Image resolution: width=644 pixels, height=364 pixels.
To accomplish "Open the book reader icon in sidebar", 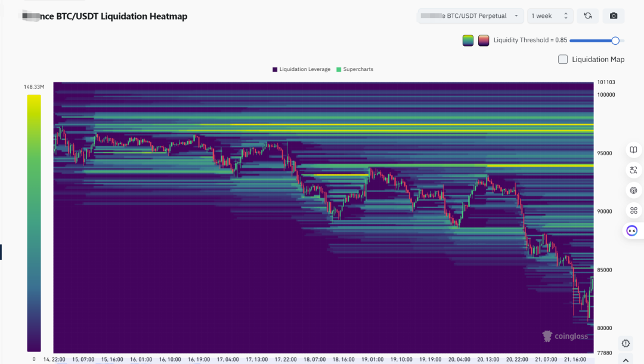I will click(x=633, y=150).
